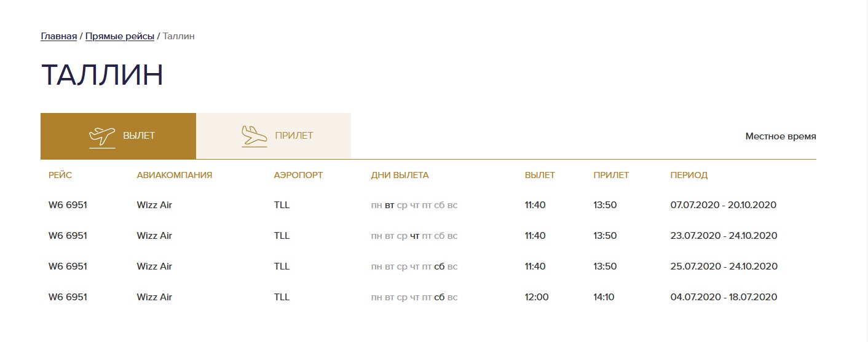Click the ДНИ ВЫЛЕТА column header

coord(400,175)
